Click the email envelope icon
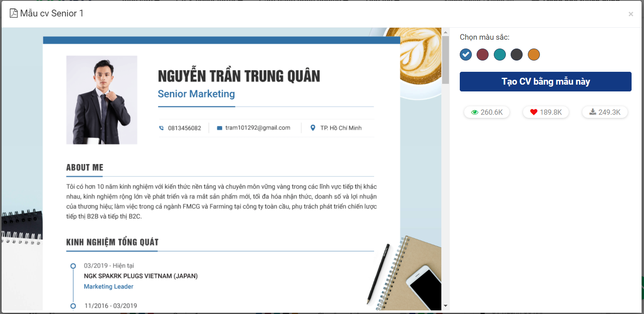The image size is (644, 314). [x=219, y=128]
